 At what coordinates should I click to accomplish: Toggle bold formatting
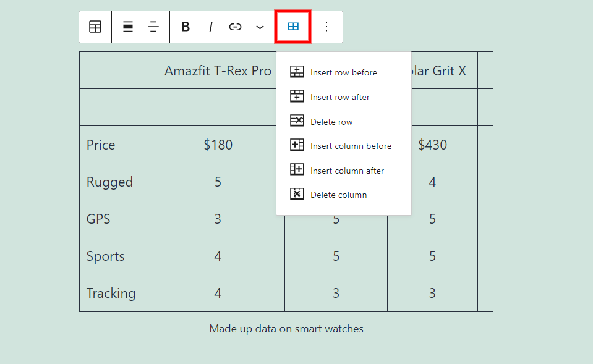tap(186, 27)
